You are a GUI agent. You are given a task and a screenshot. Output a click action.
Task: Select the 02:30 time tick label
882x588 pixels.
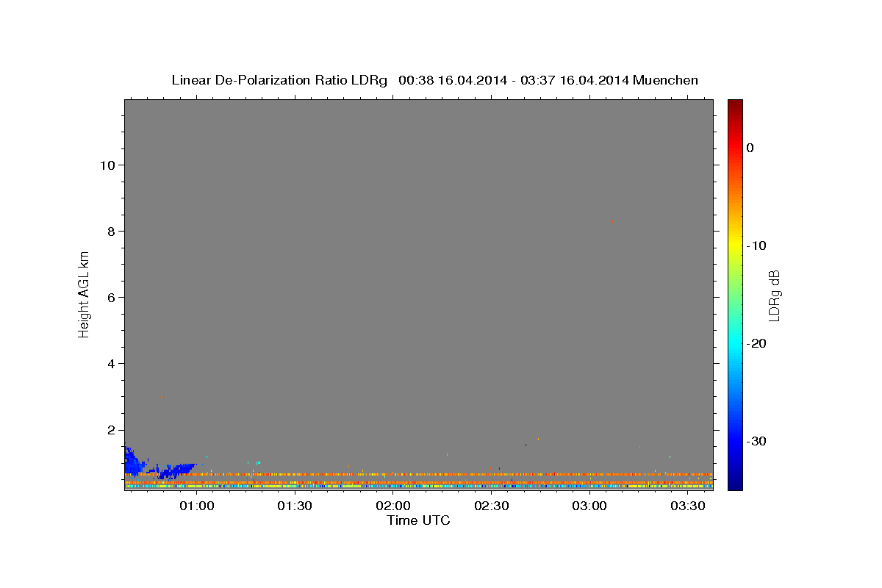[x=492, y=506]
